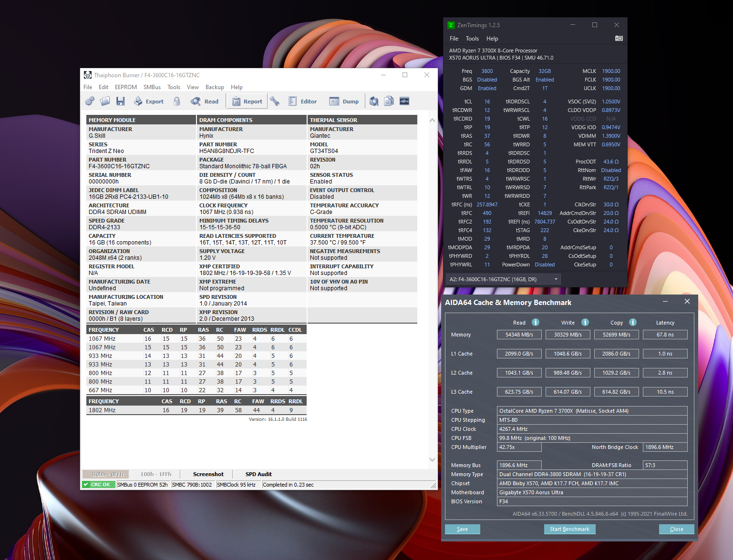This screenshot has width=733, height=560.
Task: Open the View menu in Thaiphoon Burner
Action: click(193, 87)
